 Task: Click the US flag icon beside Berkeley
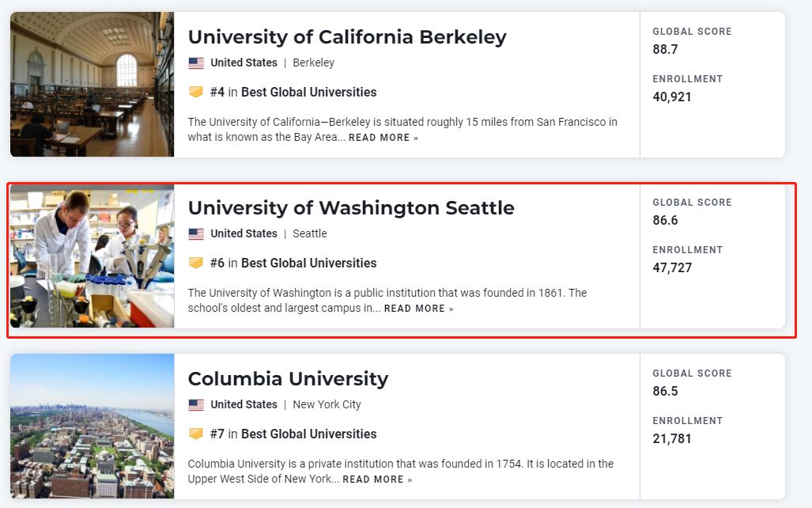coord(196,63)
